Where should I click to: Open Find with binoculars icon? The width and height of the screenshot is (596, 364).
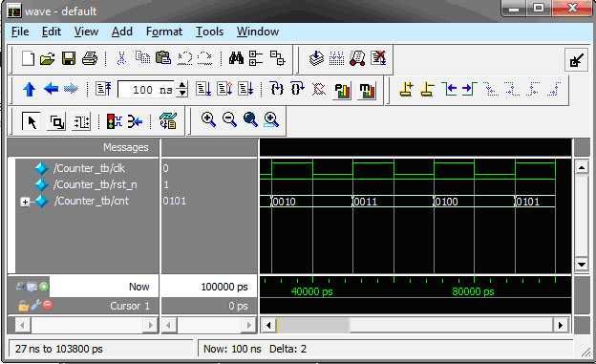[236, 58]
